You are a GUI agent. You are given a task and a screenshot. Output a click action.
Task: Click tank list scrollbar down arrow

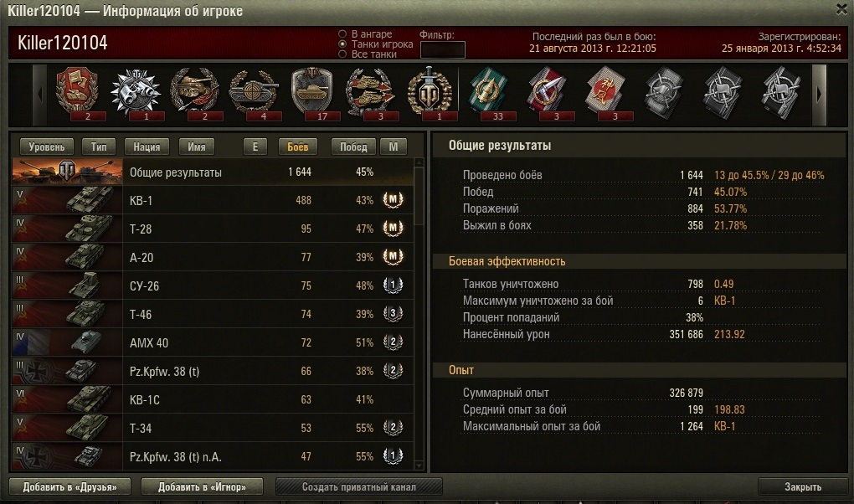click(419, 465)
